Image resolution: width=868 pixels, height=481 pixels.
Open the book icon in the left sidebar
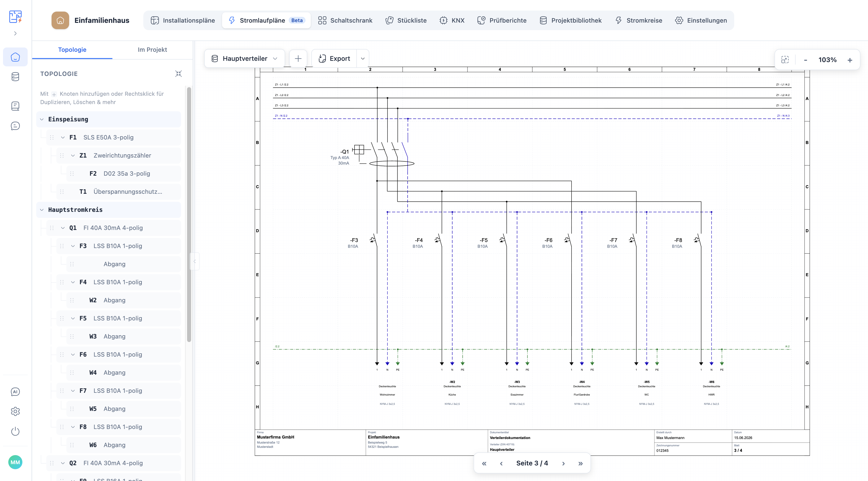[15, 106]
